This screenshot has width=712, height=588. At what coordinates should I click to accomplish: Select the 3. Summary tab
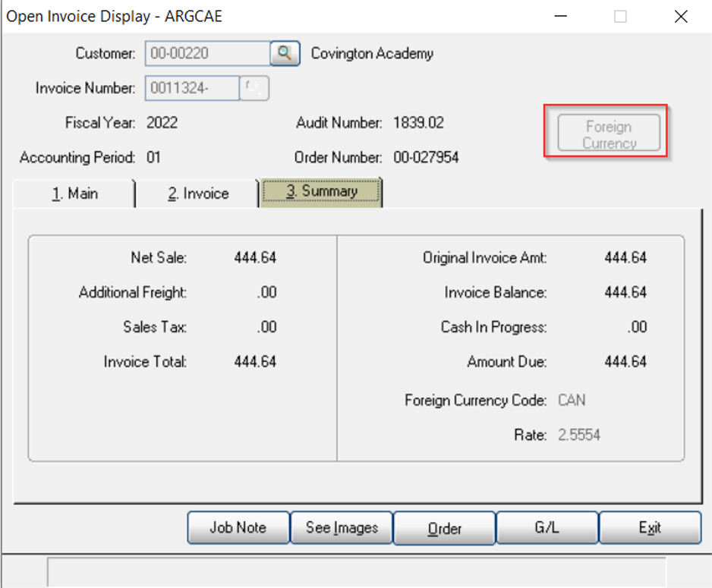(x=321, y=192)
